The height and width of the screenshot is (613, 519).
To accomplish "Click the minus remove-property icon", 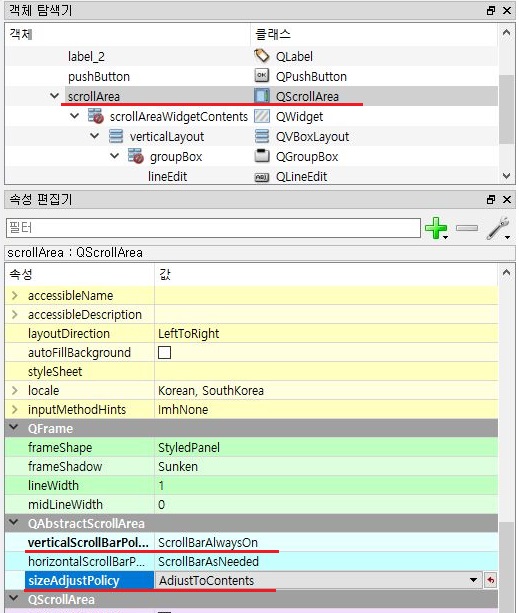I will click(x=467, y=228).
